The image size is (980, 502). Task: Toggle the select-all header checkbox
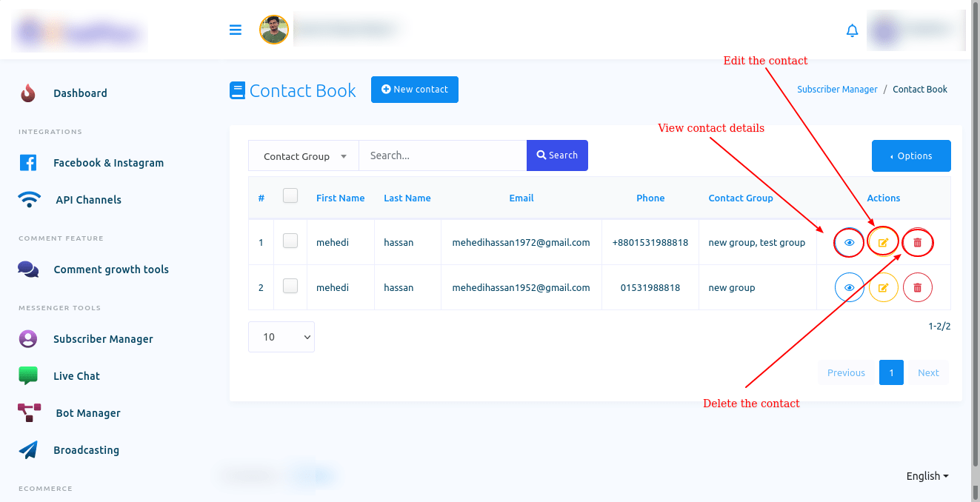pos(290,196)
